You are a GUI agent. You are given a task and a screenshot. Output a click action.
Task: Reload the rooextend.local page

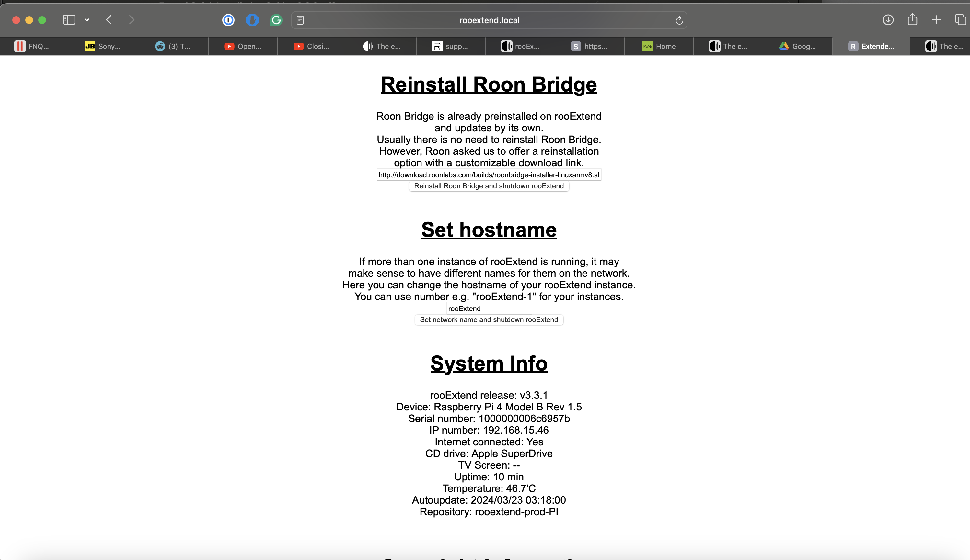(679, 20)
